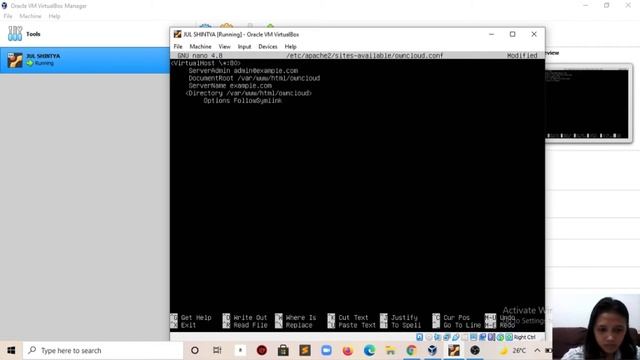Open Help menu in VirtualBox Manager
The width and height of the screenshot is (640, 360).
pos(54,16)
